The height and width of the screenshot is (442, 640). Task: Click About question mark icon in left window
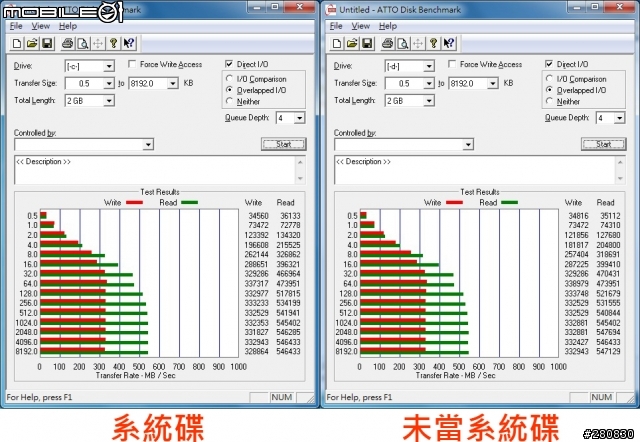pos(113,43)
